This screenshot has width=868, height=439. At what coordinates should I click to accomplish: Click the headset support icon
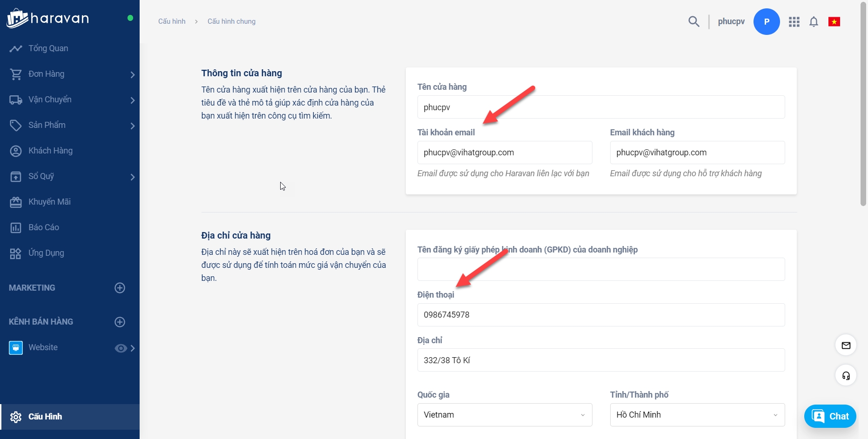pyautogui.click(x=846, y=376)
